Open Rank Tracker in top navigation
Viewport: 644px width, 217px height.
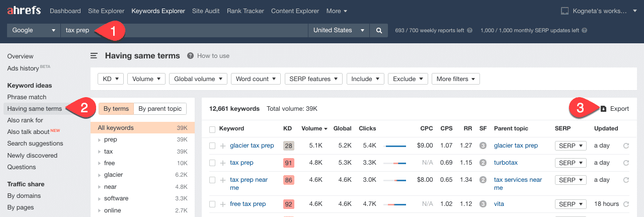(x=246, y=11)
